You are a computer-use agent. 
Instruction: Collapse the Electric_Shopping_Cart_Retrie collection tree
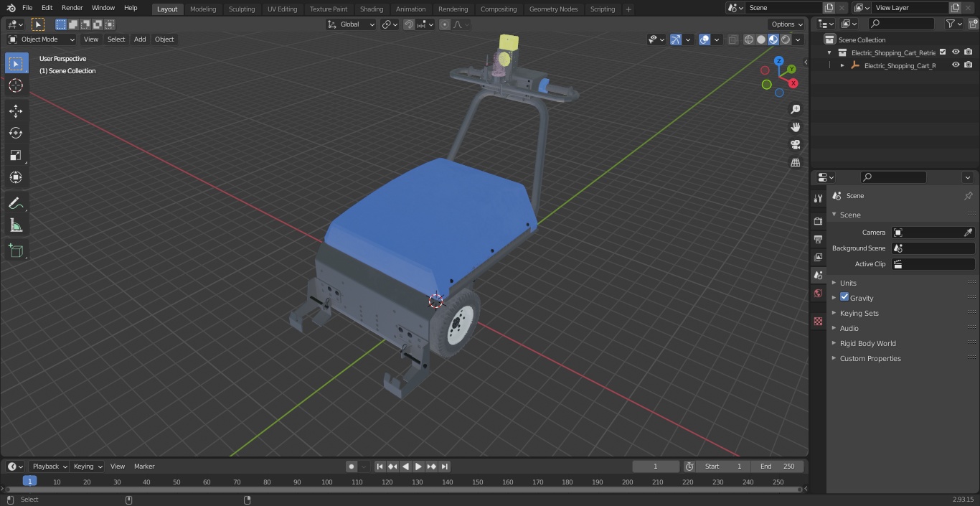829,52
